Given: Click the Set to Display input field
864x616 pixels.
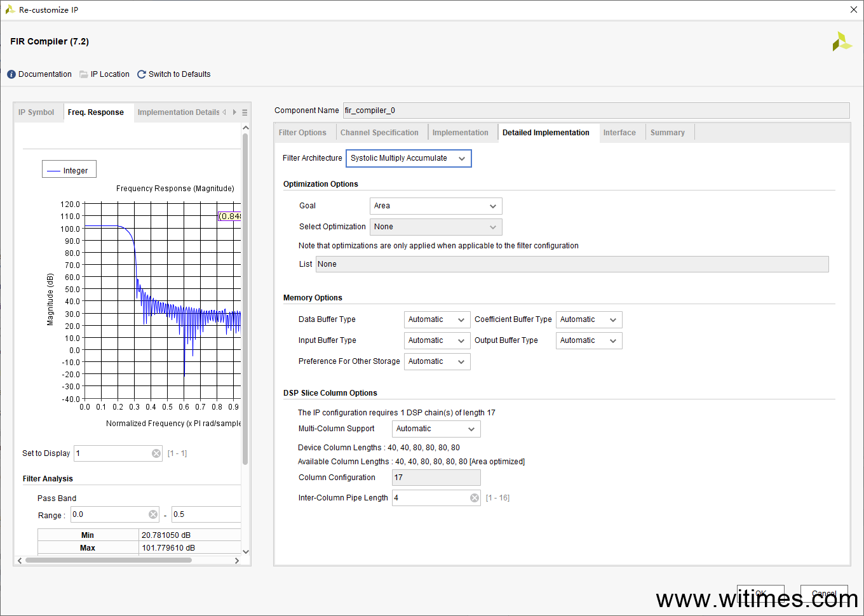Looking at the screenshot, I should pyautogui.click(x=118, y=453).
